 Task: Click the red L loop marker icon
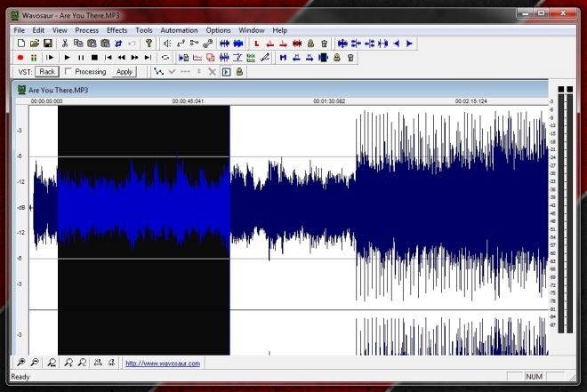pyautogui.click(x=256, y=44)
